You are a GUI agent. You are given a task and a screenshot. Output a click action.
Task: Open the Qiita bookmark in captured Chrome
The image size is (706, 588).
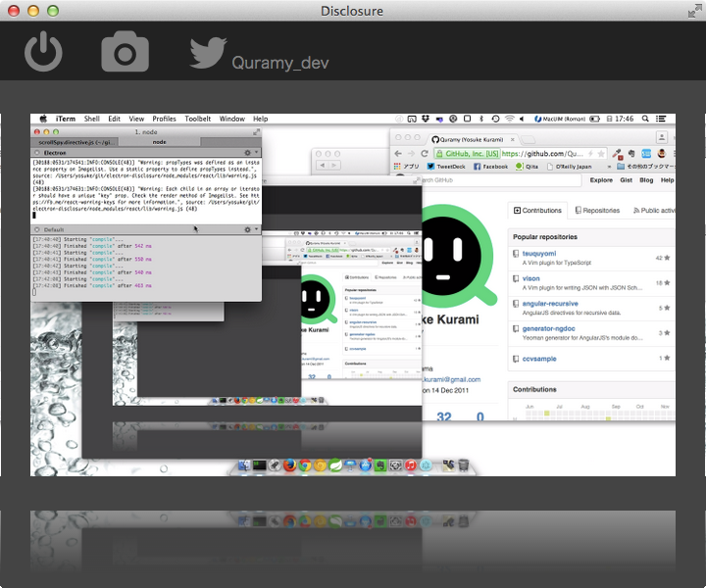point(527,167)
